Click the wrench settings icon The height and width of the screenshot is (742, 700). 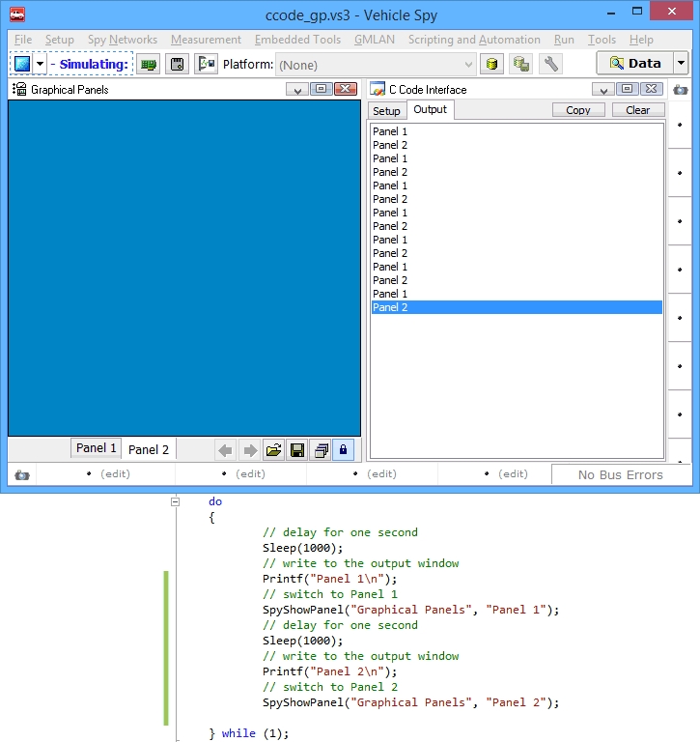coord(550,65)
